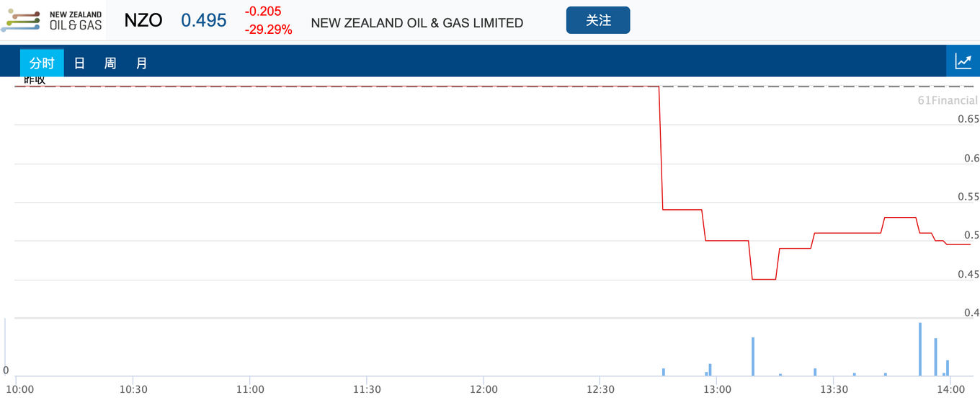Screen dimensions: 980x403
Task: Click the NZO ticker symbol
Action: point(143,21)
